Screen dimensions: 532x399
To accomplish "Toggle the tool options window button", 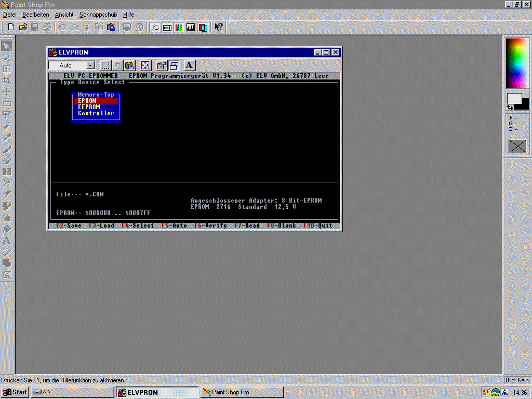I will click(x=167, y=27).
